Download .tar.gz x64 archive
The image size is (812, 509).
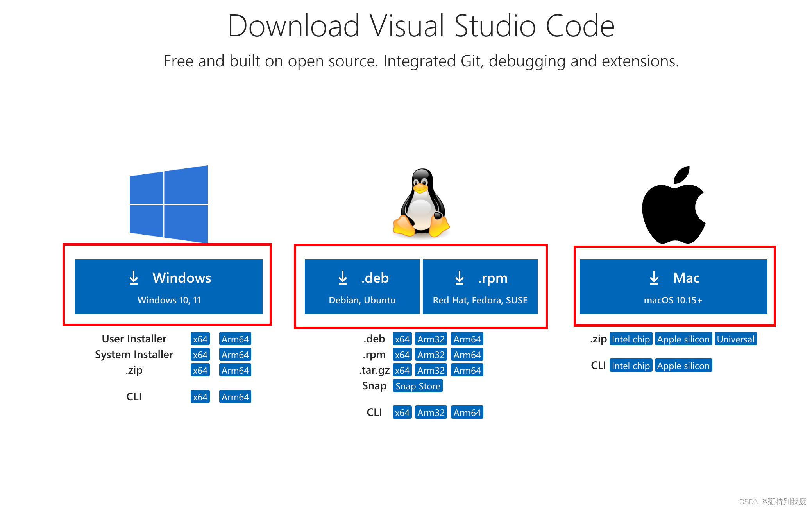click(x=402, y=370)
